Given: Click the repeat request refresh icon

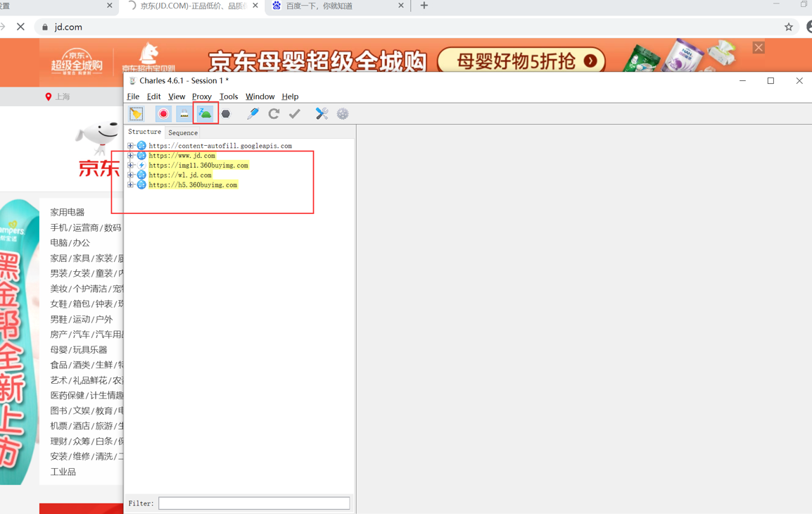Looking at the screenshot, I should (274, 114).
